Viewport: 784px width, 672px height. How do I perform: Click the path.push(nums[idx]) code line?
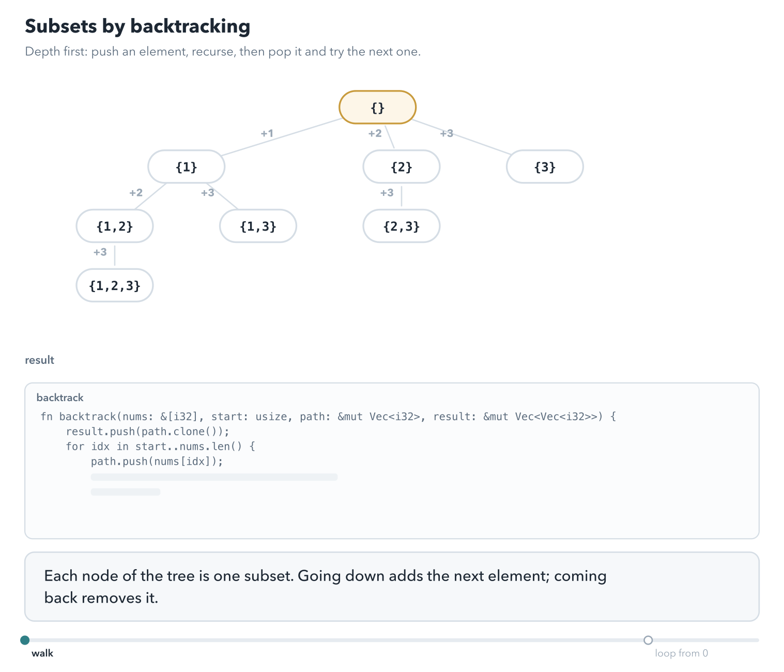click(x=157, y=462)
